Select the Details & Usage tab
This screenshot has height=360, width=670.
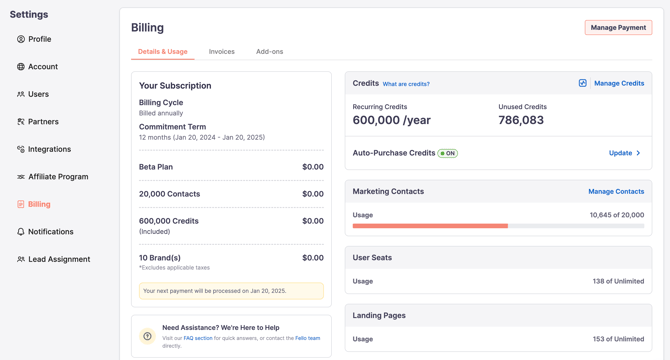[162, 52]
